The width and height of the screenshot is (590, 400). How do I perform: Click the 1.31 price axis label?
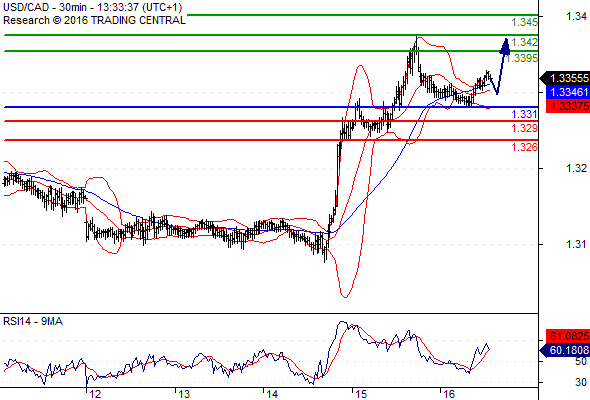point(576,244)
